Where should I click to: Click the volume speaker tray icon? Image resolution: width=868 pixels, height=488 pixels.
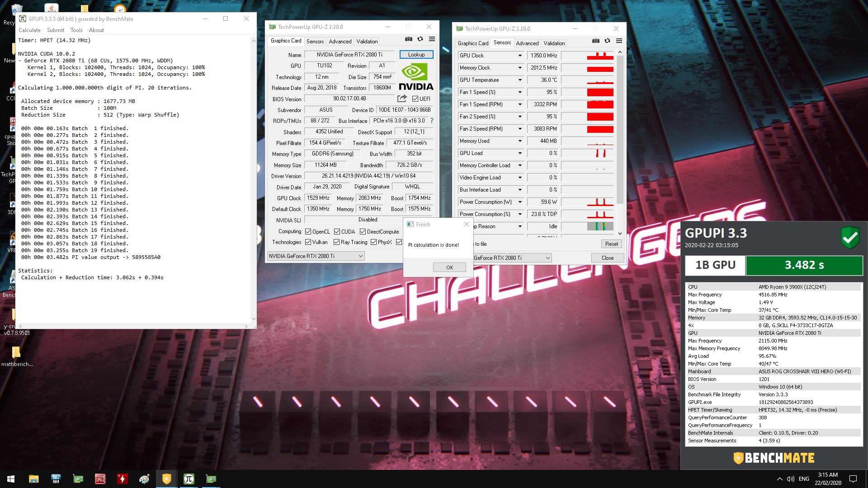[791, 479]
